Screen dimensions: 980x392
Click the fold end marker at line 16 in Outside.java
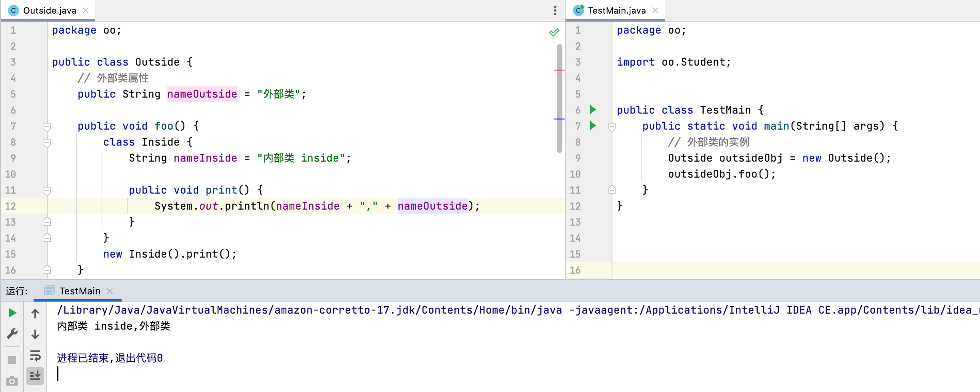47,270
